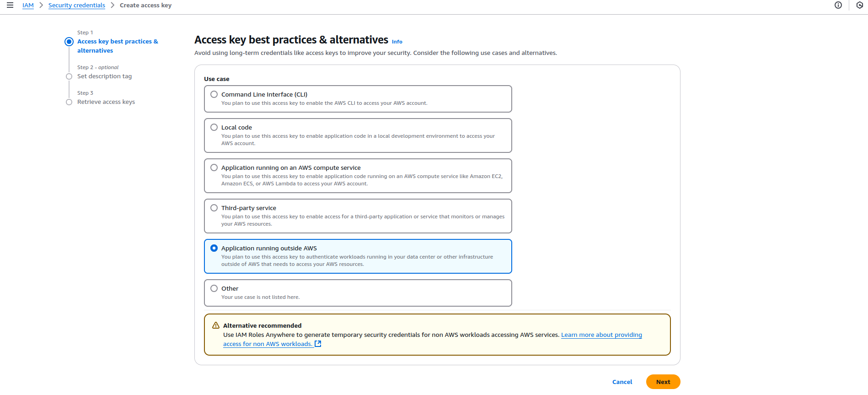Screen dimensions: 868x395
Task: Open the hamburger navigation menu
Action: click(10, 5)
